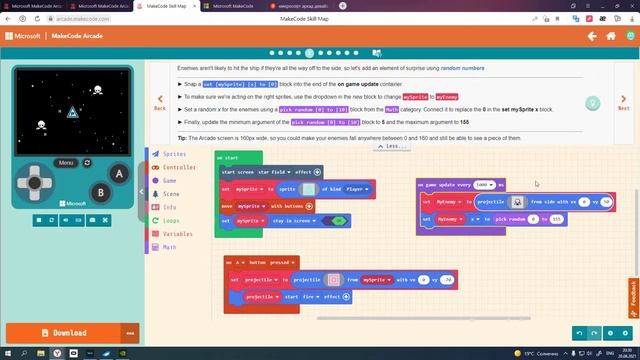Edit the pink projectile image
Viewport: 640px width, 360px height.
[x=334, y=280]
